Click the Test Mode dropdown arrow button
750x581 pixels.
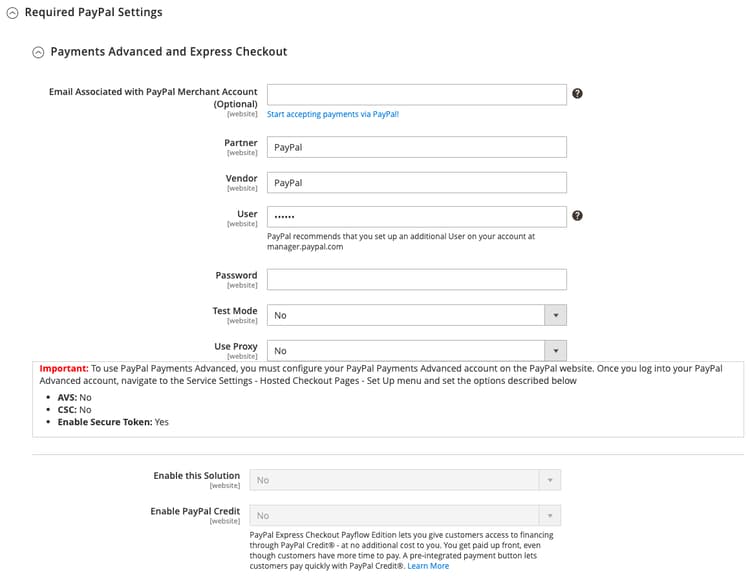[x=555, y=315]
